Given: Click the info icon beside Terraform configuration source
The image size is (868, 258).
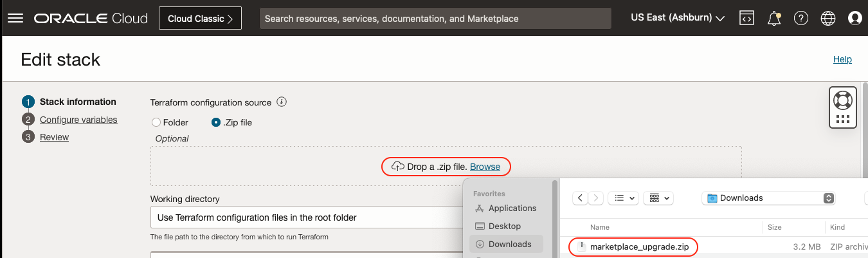Looking at the screenshot, I should (x=282, y=102).
